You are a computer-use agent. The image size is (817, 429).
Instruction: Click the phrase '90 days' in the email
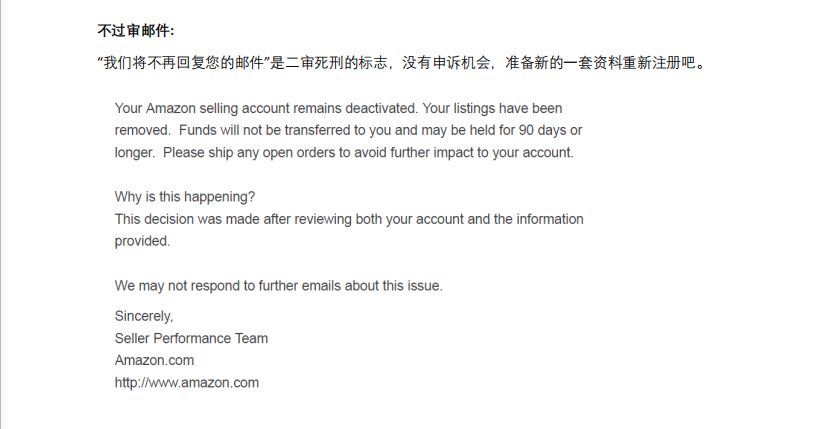[542, 130]
